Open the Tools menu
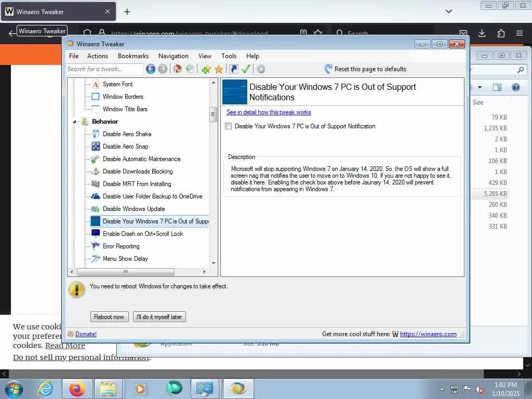532x399 pixels. pos(229,56)
